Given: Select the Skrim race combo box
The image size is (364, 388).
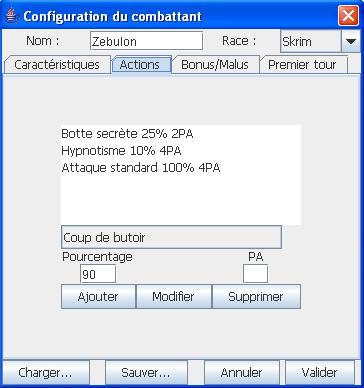Looking at the screenshot, I should [x=320, y=41].
